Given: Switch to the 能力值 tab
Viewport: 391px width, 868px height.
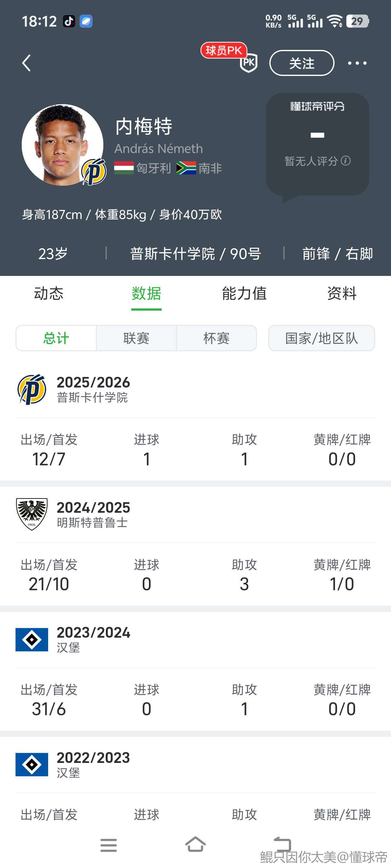Looking at the screenshot, I should 244,294.
